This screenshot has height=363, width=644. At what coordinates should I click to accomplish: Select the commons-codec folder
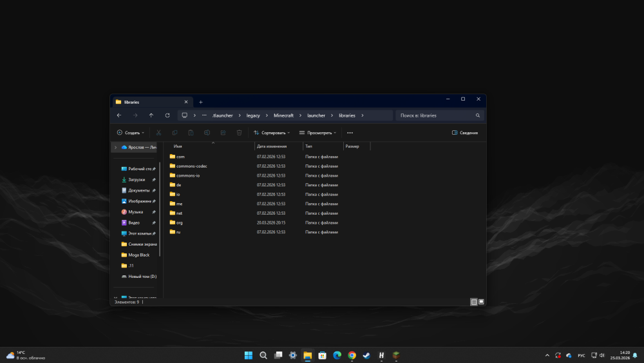coord(191,166)
